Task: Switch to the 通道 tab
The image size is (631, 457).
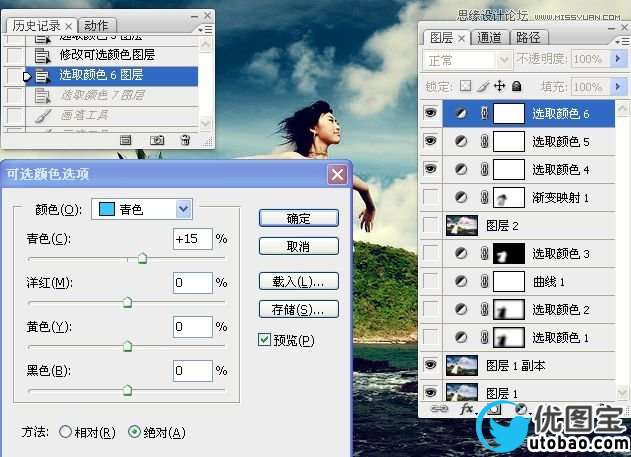Action: click(x=489, y=38)
